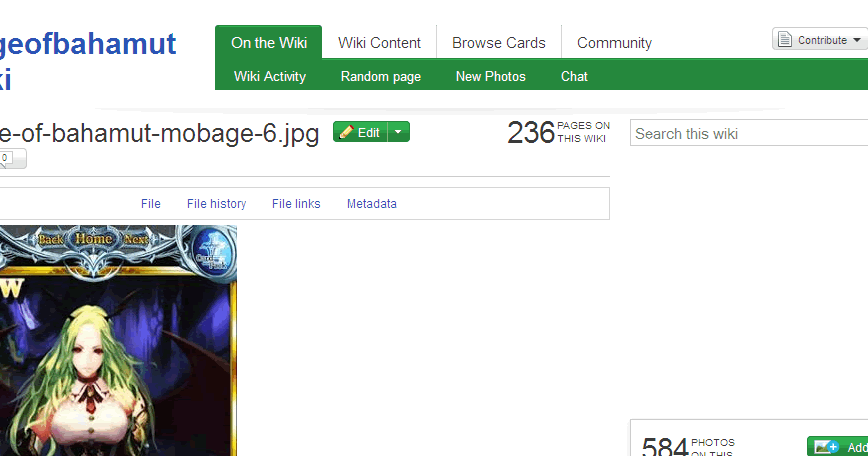The width and height of the screenshot is (868, 456).
Task: Click the Contribute page icon
Action: (x=784, y=40)
